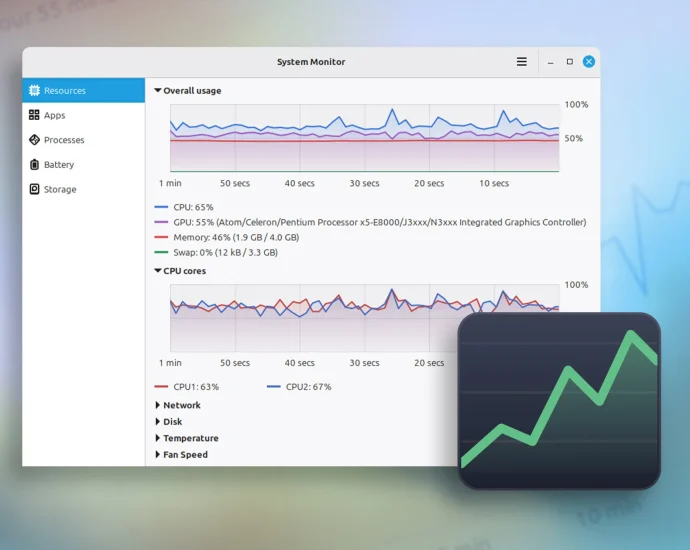Click the 50% label on Overall usage graph

[x=573, y=138]
